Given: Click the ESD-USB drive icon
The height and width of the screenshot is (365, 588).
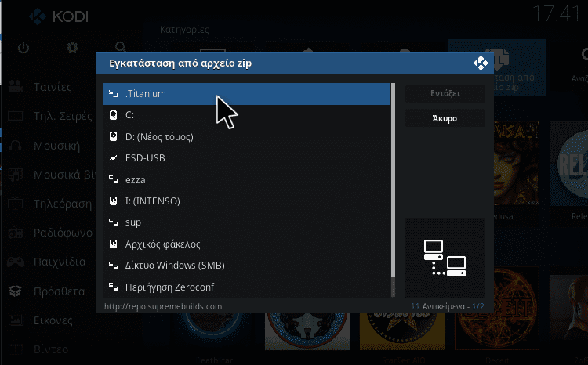Looking at the screenshot, I should click(113, 158).
